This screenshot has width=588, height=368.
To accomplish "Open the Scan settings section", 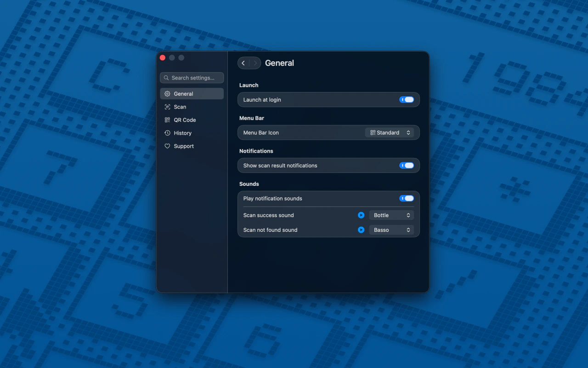I will [192, 107].
